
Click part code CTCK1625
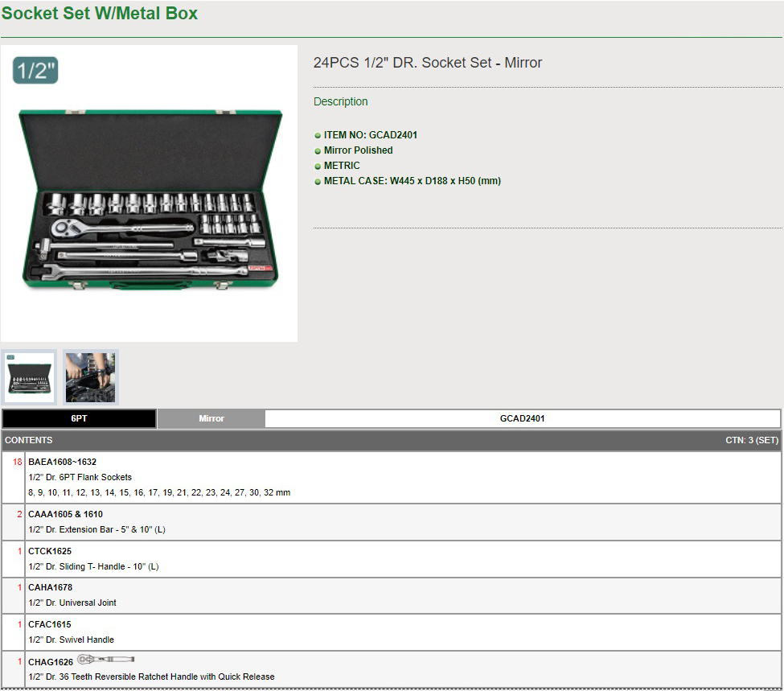point(50,551)
